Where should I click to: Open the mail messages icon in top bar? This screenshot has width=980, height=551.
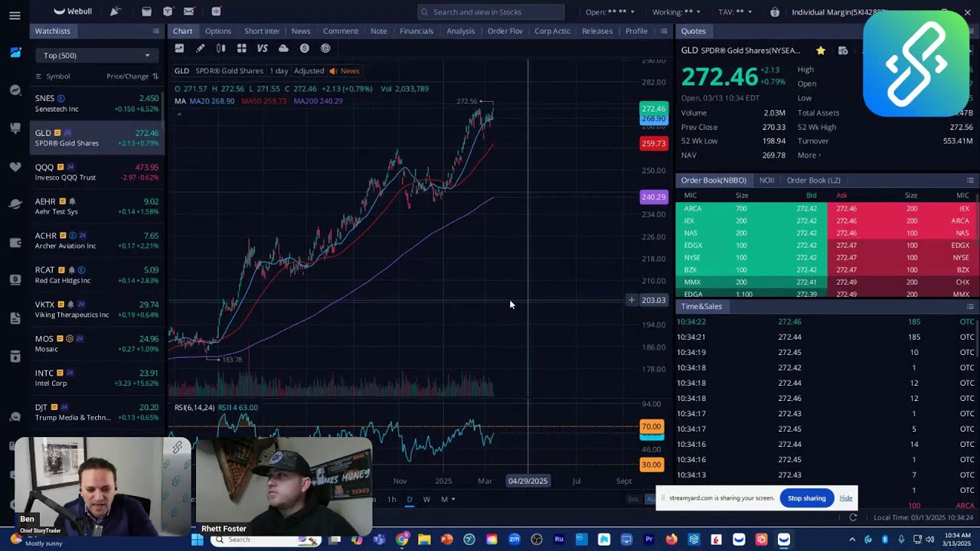(188, 11)
